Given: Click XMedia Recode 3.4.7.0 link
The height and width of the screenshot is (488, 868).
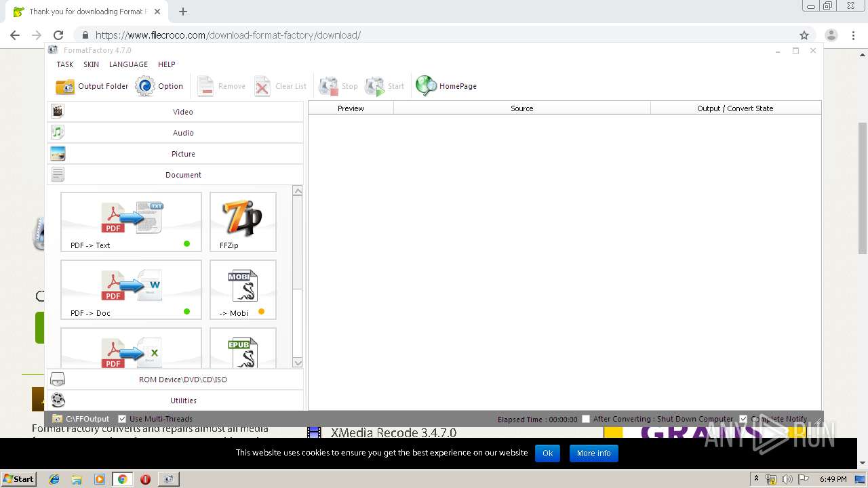Looking at the screenshot, I should coord(393,432).
